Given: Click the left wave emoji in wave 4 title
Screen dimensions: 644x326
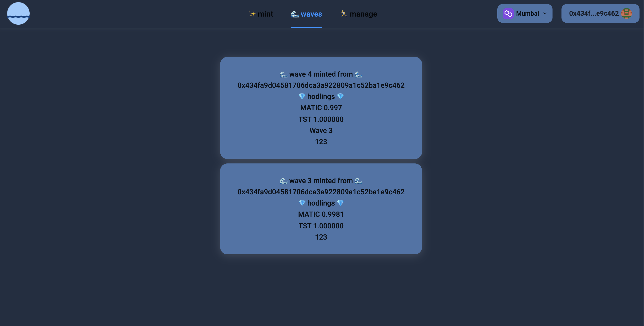Looking at the screenshot, I should click(284, 74).
